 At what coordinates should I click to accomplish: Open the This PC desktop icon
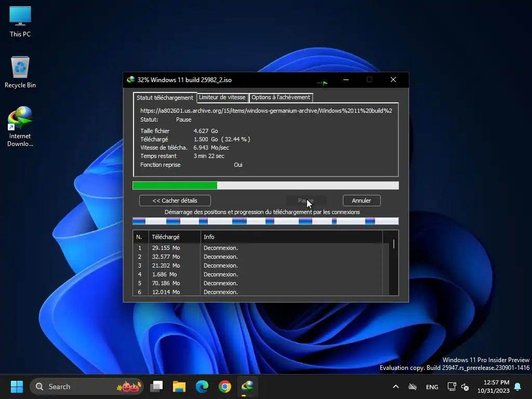click(x=20, y=21)
